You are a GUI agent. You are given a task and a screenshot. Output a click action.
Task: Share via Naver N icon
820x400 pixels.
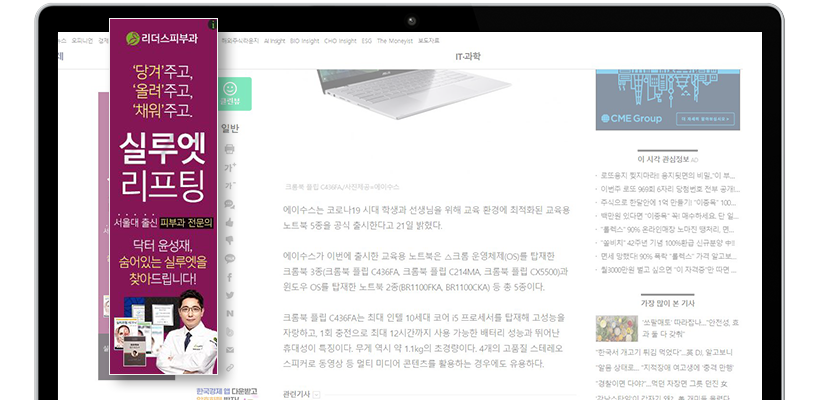[x=229, y=313]
